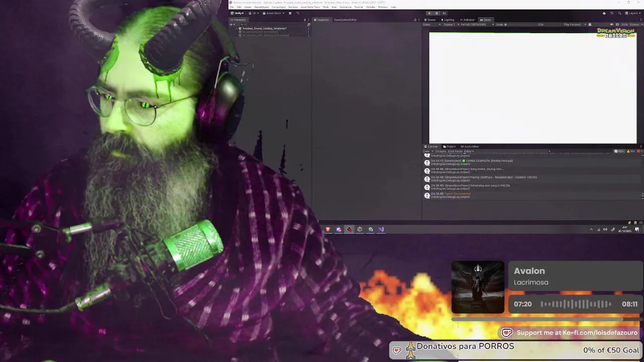Click the Unity Step frame button
The height and width of the screenshot is (362, 644).
[444, 13]
